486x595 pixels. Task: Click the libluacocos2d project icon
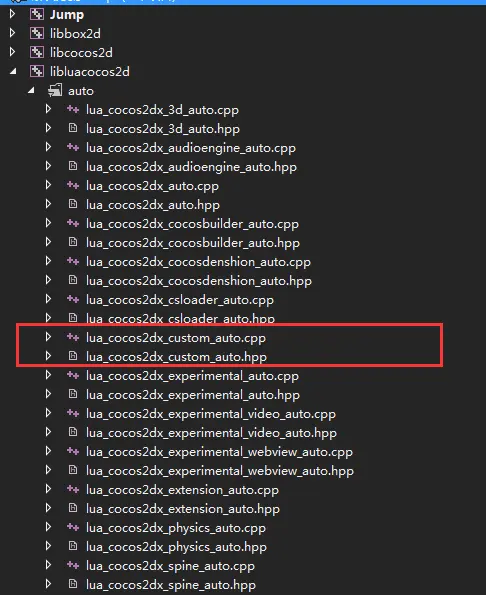coord(37,71)
